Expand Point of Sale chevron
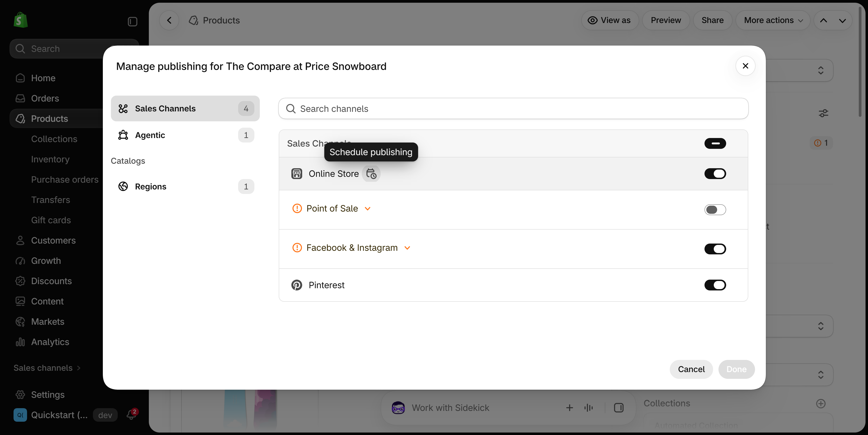 (x=368, y=209)
